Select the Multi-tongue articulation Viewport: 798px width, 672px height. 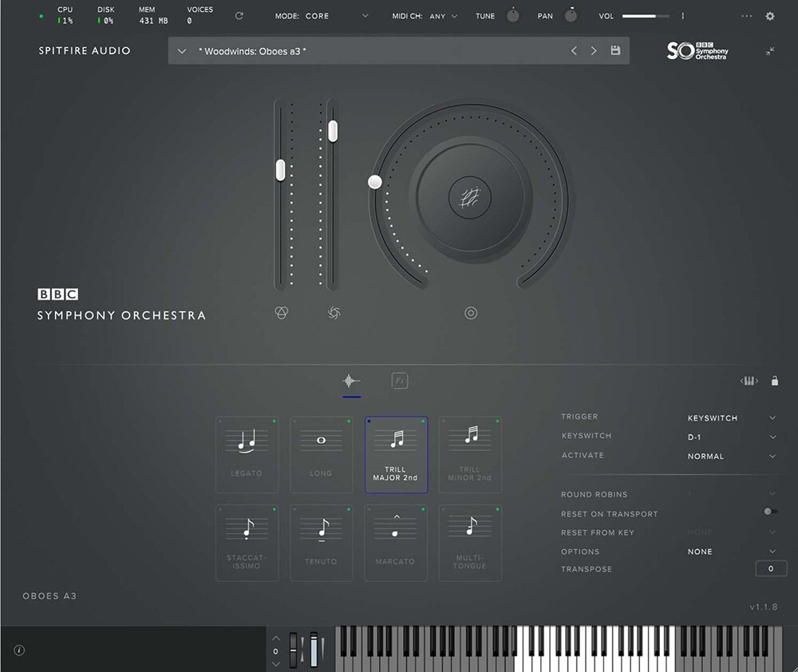click(x=470, y=543)
